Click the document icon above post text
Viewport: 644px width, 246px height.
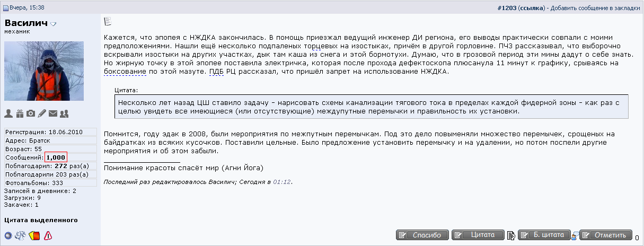(108, 21)
